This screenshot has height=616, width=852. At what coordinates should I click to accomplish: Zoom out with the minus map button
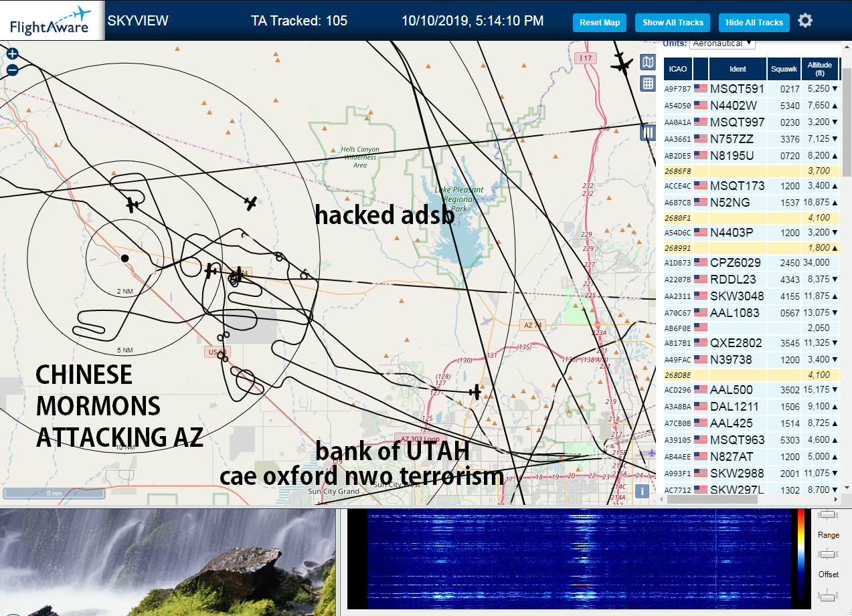[12, 70]
